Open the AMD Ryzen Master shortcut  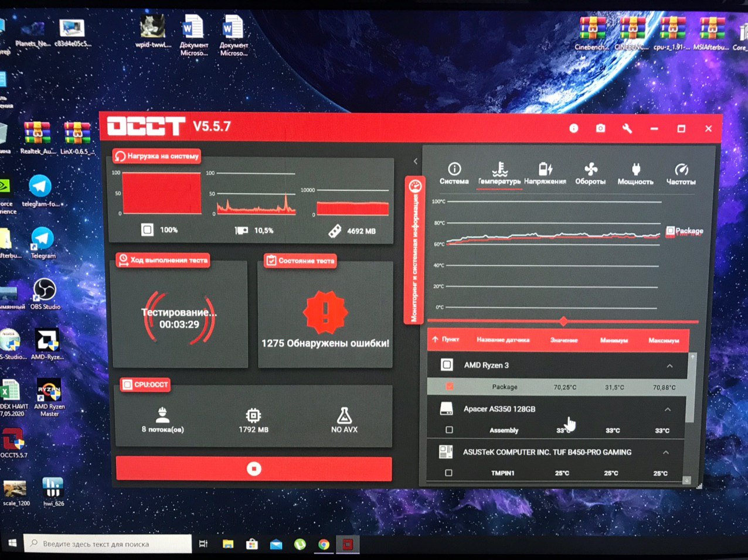(49, 397)
